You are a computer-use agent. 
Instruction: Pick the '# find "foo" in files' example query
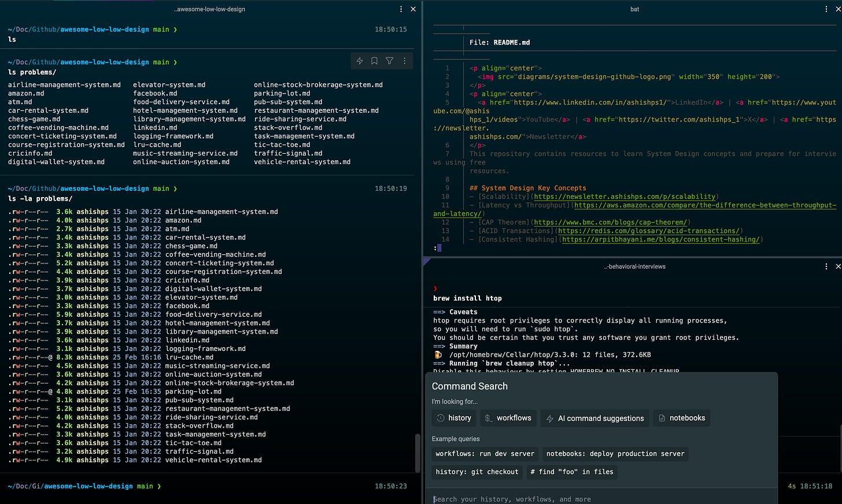(x=571, y=472)
